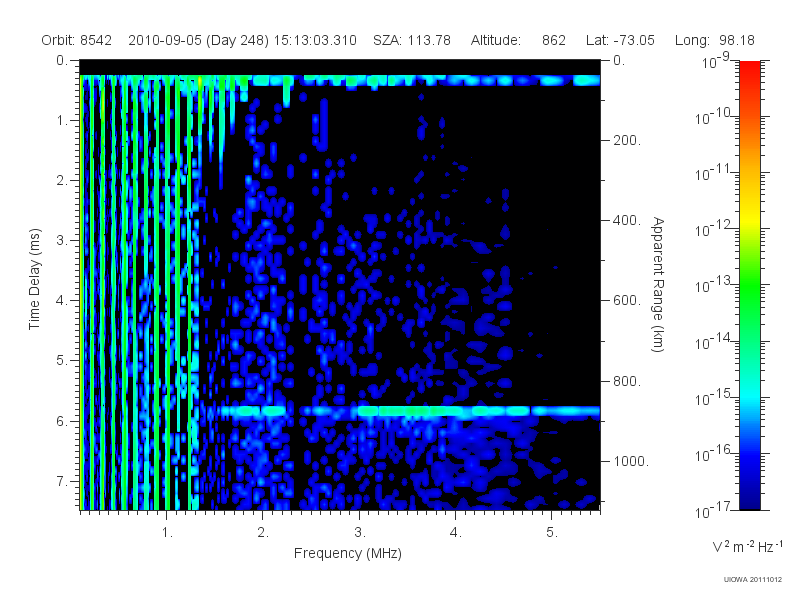800x600 pixels.
Task: Click the 'Frequency (MHz)' axis label
Action: tap(348, 553)
